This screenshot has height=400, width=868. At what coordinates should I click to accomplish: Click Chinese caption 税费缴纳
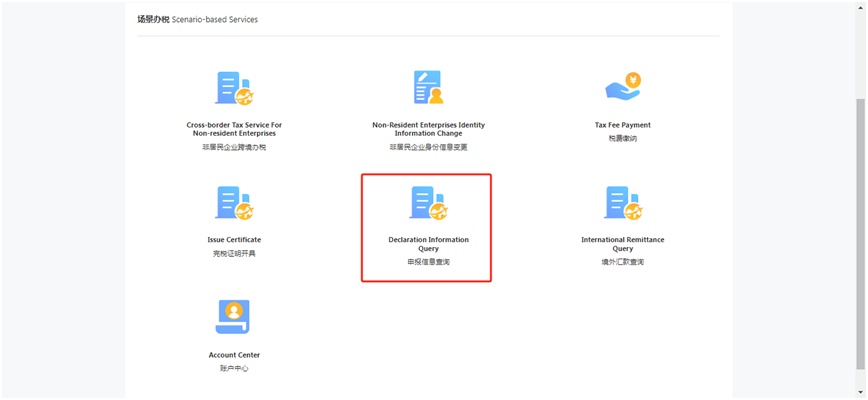pos(623,138)
